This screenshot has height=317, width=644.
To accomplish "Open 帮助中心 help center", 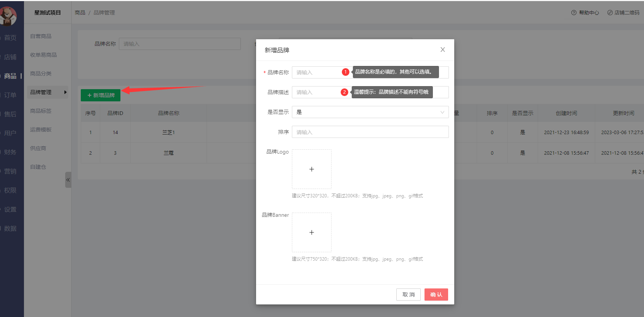I will [585, 13].
